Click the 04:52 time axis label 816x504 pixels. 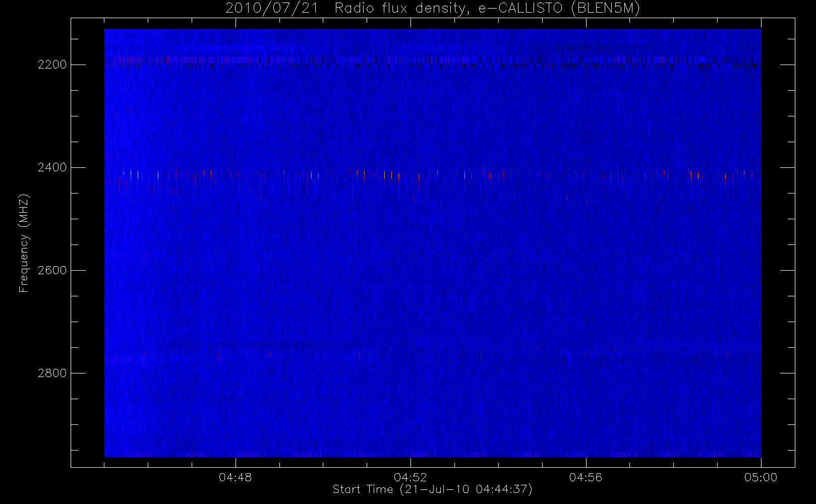pos(411,477)
